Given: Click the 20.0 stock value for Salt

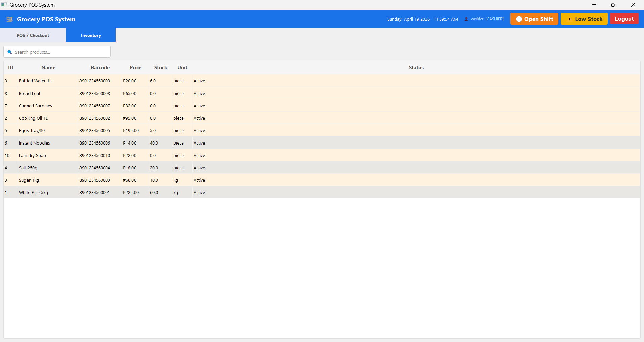Looking at the screenshot, I should coord(154,168).
